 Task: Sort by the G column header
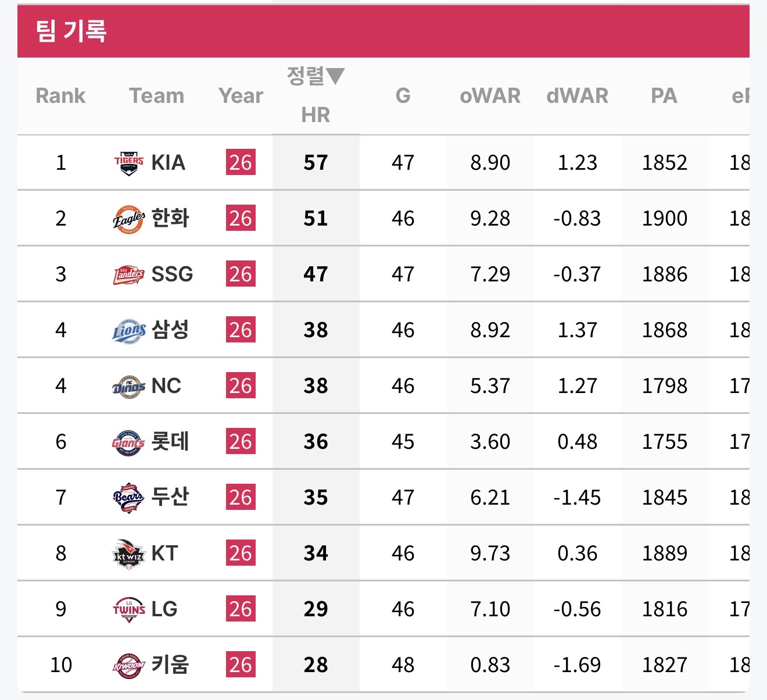403,95
